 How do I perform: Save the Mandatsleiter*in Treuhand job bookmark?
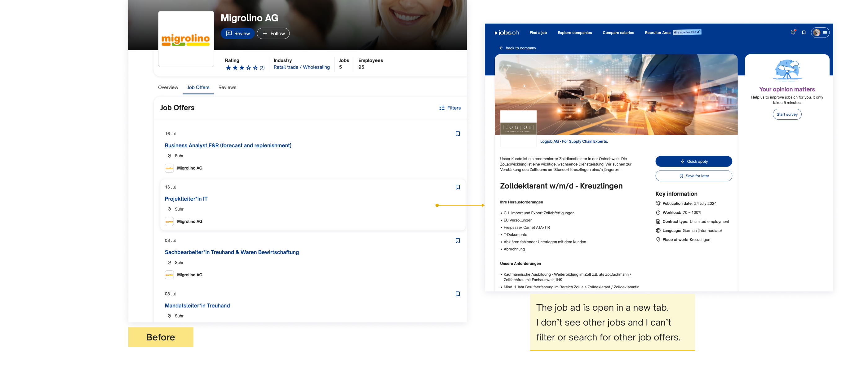(457, 294)
